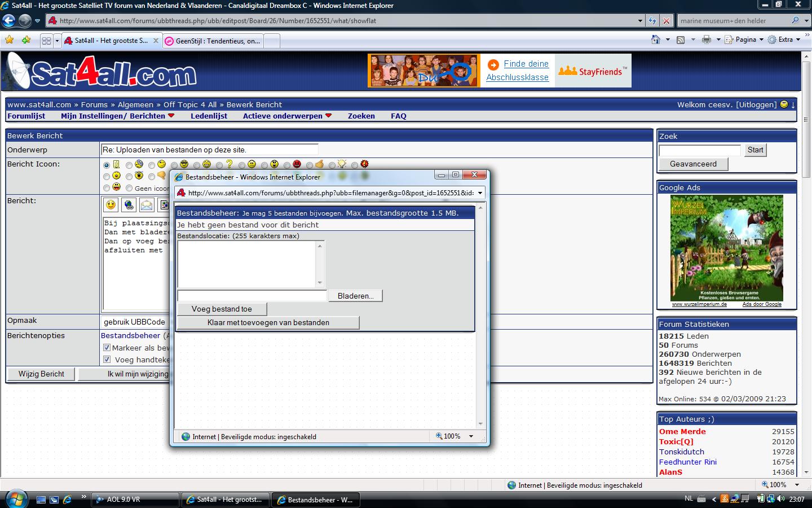Click the Refresh button beside address bar
This screenshot has width=812, height=508.
[652, 21]
